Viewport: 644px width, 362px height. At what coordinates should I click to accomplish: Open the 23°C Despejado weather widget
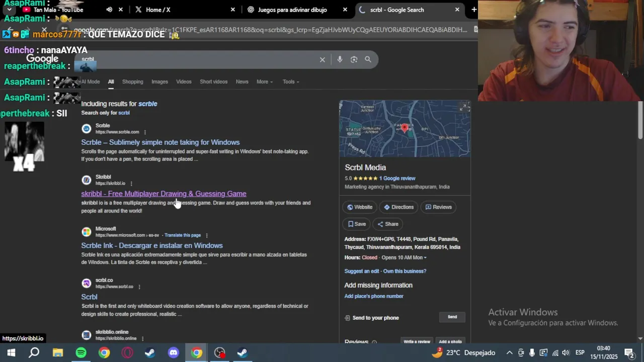(x=463, y=352)
